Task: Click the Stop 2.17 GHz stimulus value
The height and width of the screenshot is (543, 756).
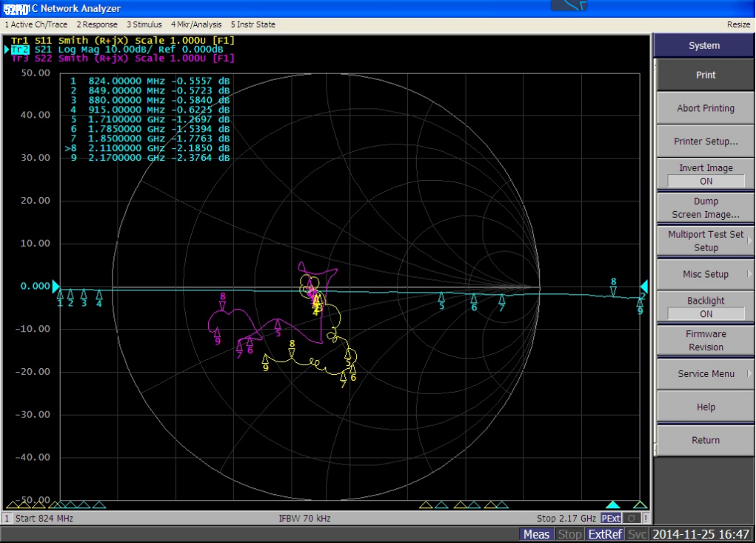Action: coord(566,519)
